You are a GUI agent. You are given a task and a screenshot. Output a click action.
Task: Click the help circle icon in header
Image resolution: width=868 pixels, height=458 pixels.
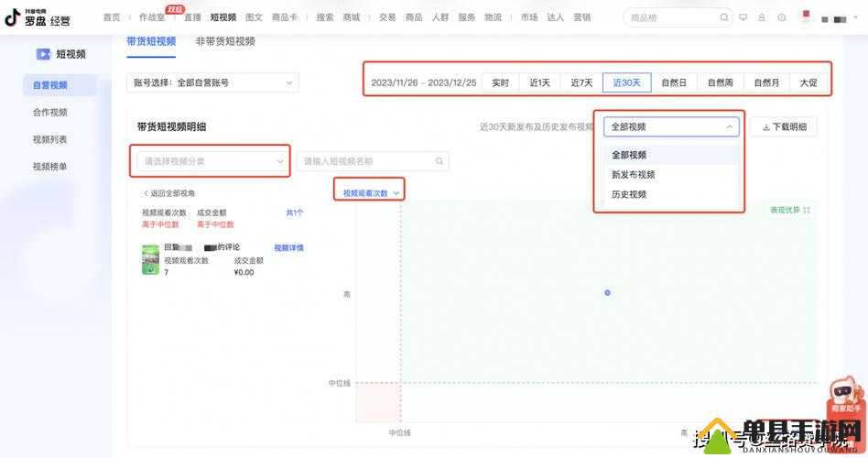pyautogui.click(x=781, y=17)
